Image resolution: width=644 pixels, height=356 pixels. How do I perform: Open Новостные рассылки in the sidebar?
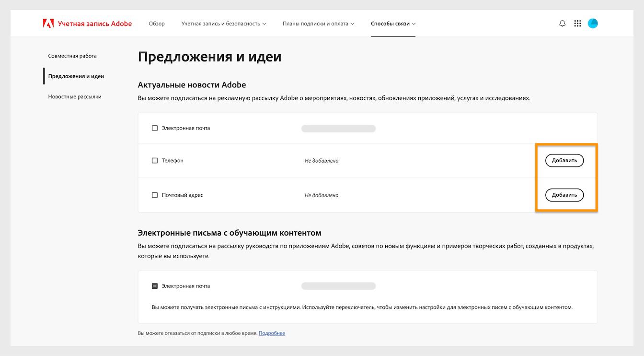click(x=75, y=96)
